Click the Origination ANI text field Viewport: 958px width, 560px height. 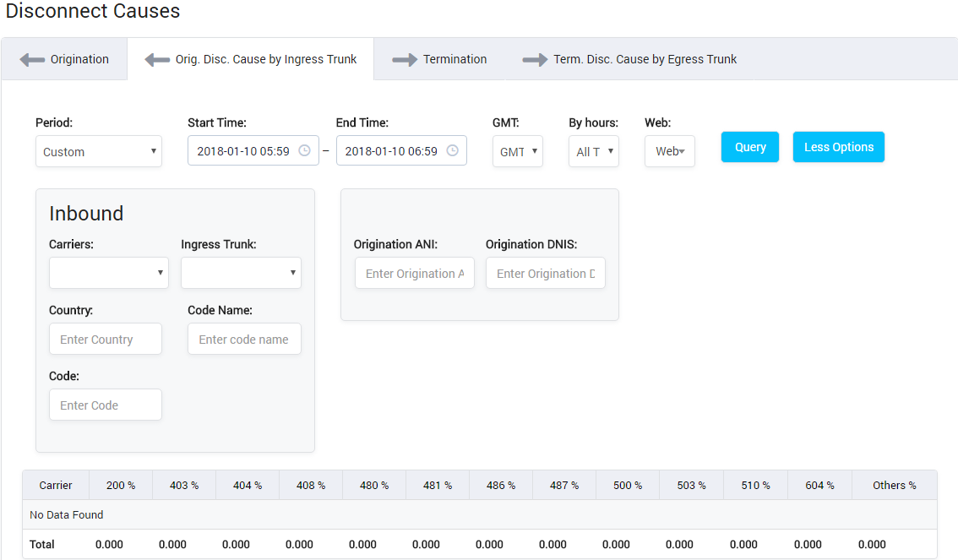414,274
